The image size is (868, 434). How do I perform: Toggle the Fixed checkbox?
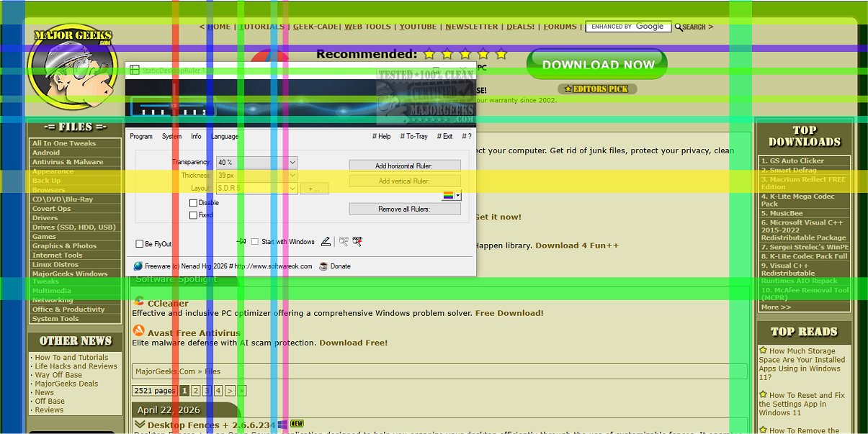tap(193, 215)
